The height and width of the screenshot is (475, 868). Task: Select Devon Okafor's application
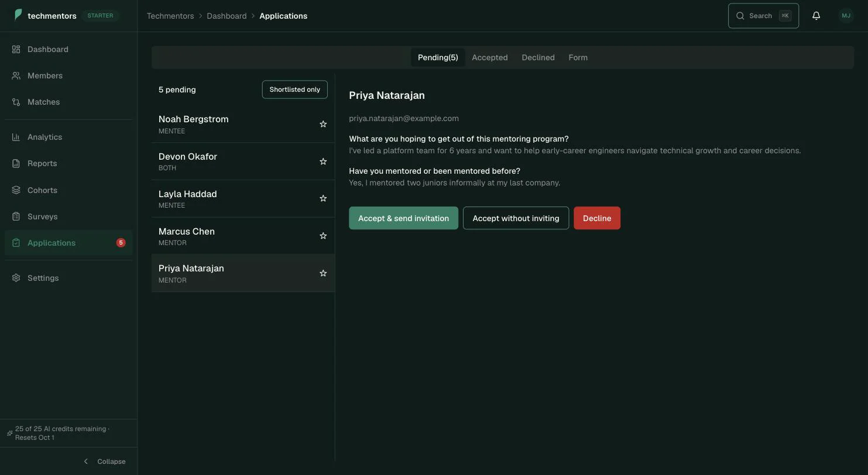pyautogui.click(x=243, y=161)
